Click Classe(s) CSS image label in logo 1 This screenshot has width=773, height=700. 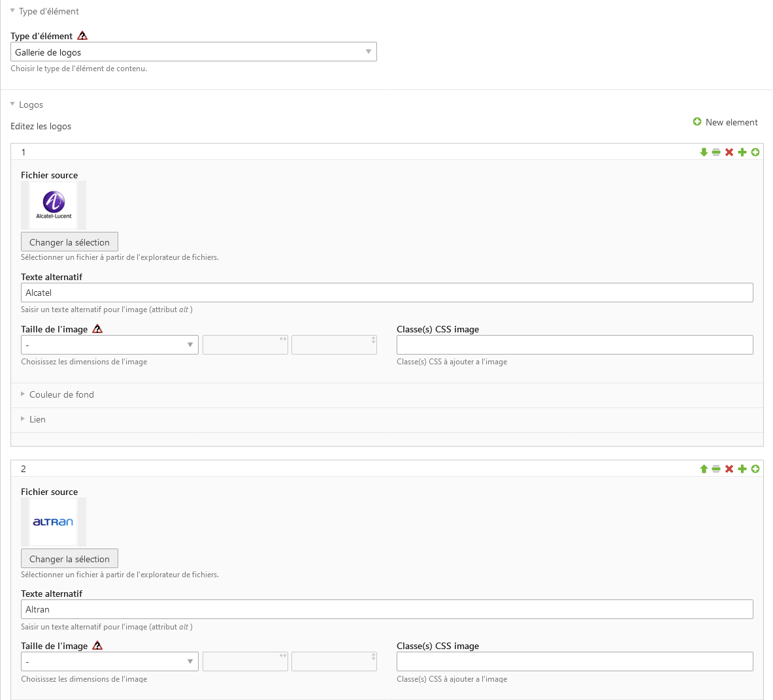point(438,329)
